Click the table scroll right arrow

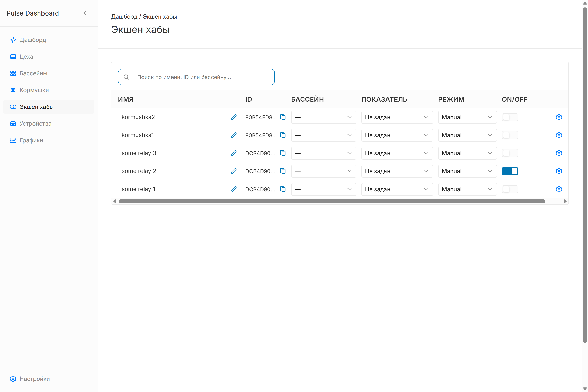565,201
